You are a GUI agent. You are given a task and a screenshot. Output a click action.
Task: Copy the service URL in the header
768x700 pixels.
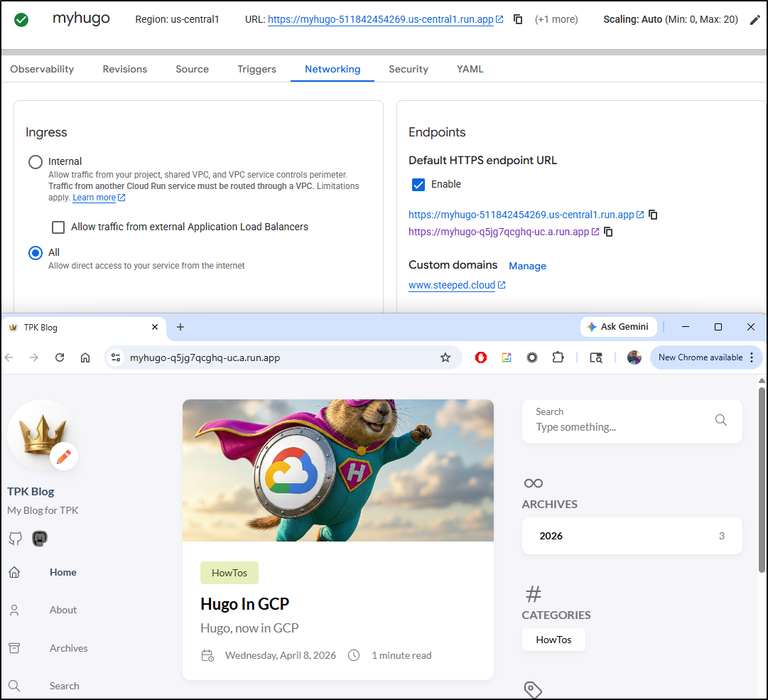[519, 19]
